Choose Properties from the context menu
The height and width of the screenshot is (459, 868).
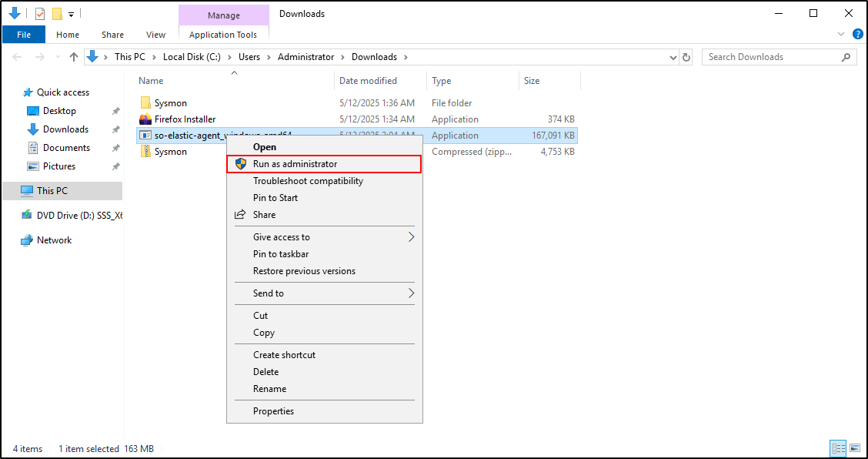(x=273, y=411)
